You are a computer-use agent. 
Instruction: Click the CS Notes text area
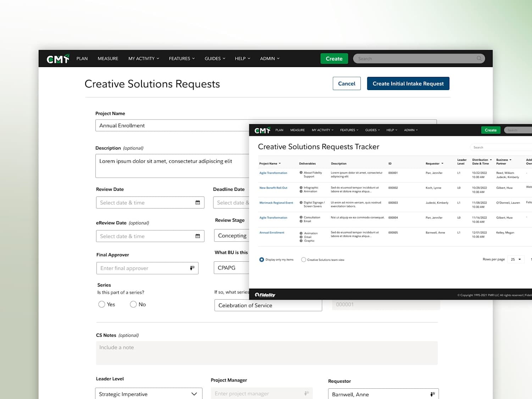coord(267,353)
